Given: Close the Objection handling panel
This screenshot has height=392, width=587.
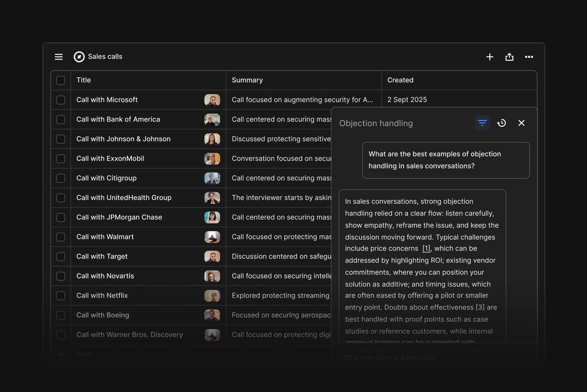Looking at the screenshot, I should [x=521, y=123].
